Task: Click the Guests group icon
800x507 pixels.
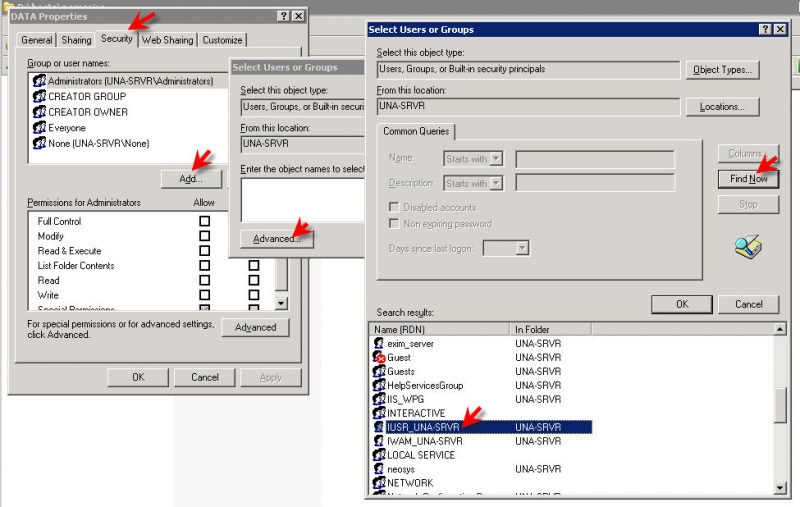Action: pos(379,371)
